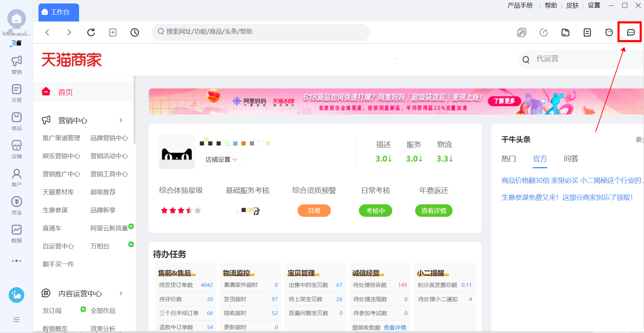This screenshot has height=333, width=644.
Task: Click the 查看详情 link beside 提前收款额
Action: (395, 327)
